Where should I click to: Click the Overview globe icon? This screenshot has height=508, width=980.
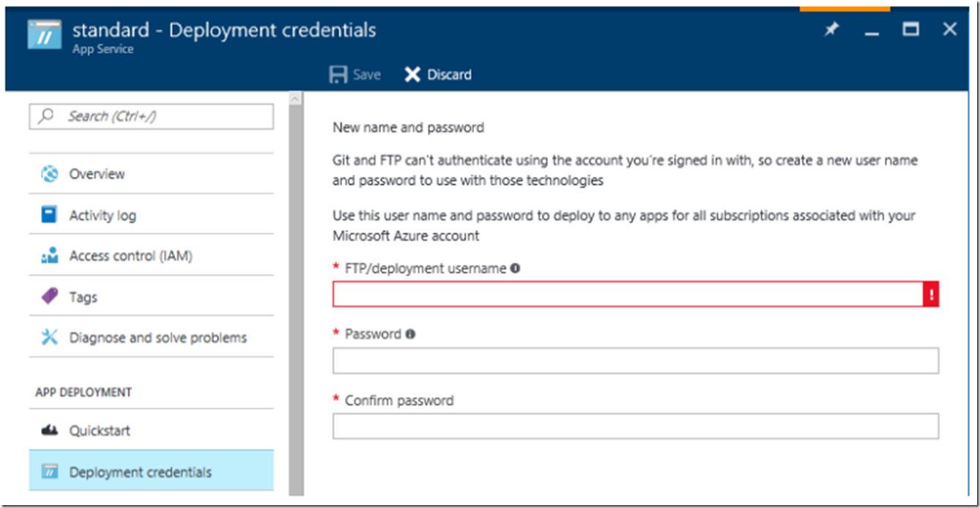click(x=50, y=174)
